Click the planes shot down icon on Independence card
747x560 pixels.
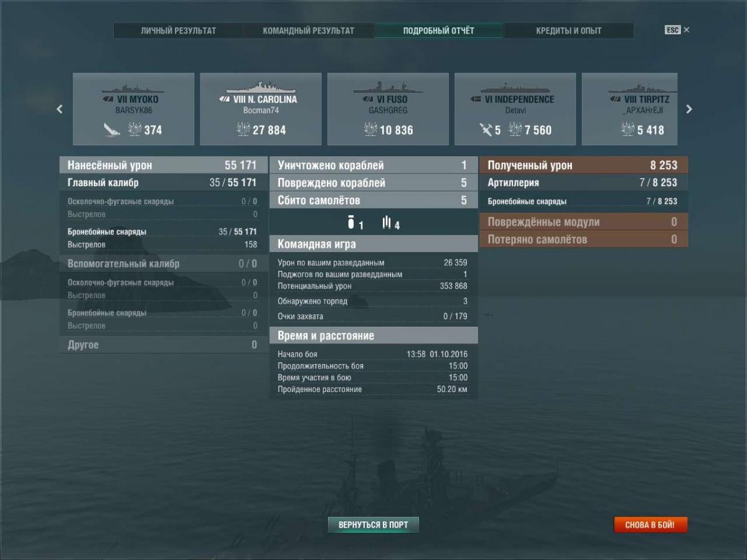486,129
